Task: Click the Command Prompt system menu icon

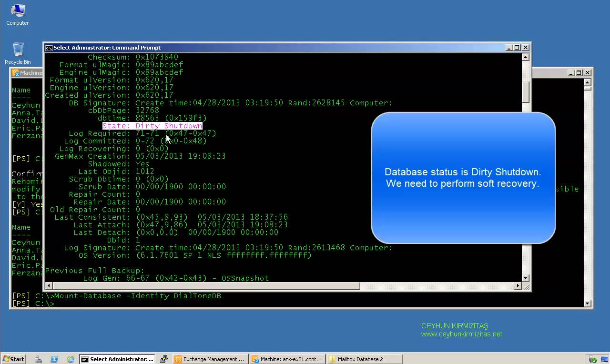Action: click(48, 48)
